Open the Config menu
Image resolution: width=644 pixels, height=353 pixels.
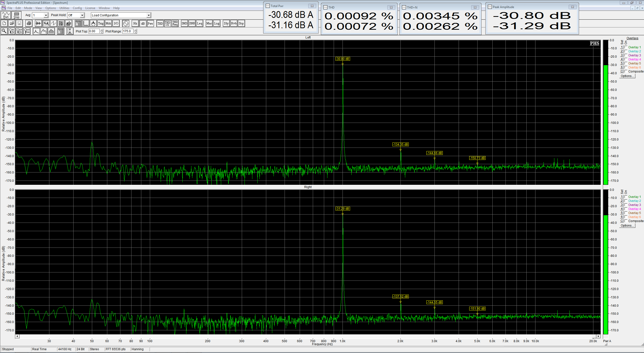click(x=77, y=8)
